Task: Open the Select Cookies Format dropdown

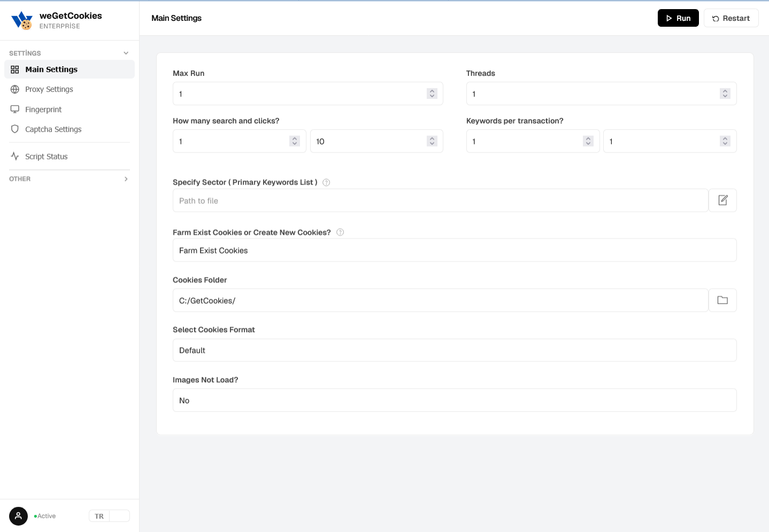Action: point(455,350)
